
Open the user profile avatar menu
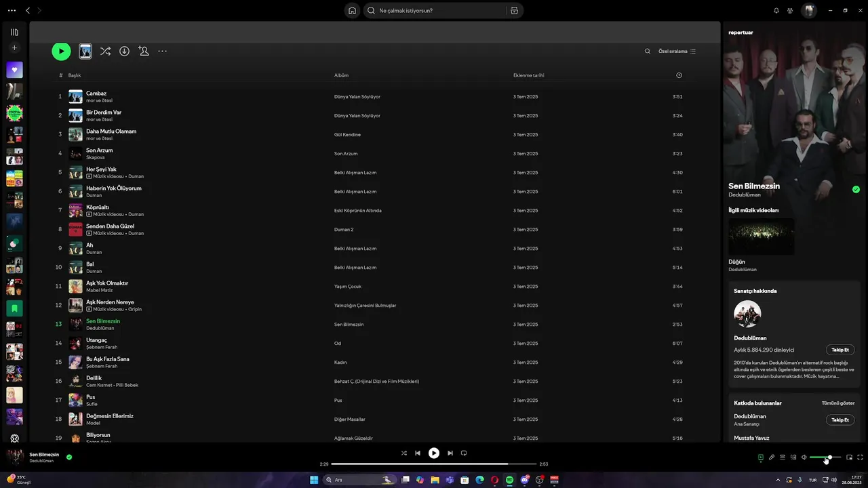pos(809,10)
